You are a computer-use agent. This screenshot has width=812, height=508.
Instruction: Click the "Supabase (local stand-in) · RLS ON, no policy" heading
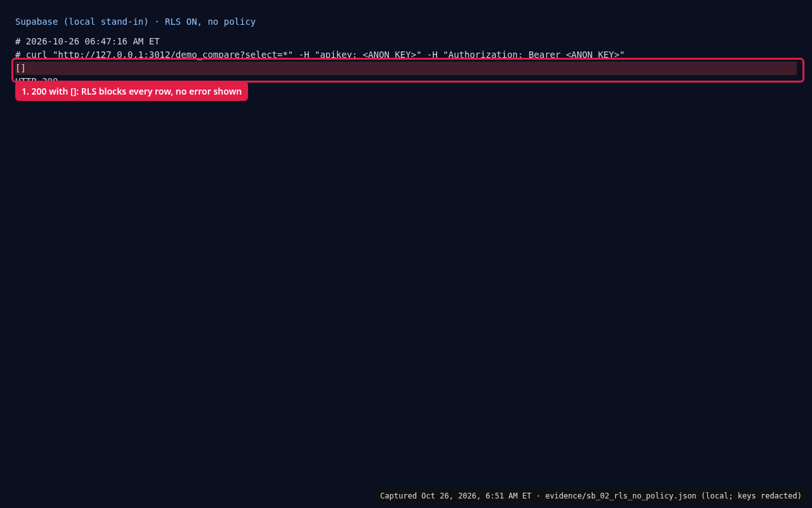(x=135, y=22)
